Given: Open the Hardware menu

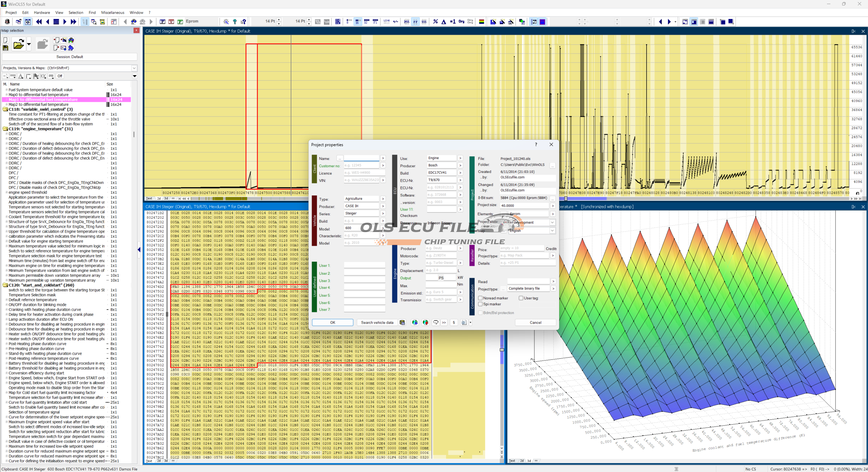Looking at the screenshot, I should (x=42, y=13).
